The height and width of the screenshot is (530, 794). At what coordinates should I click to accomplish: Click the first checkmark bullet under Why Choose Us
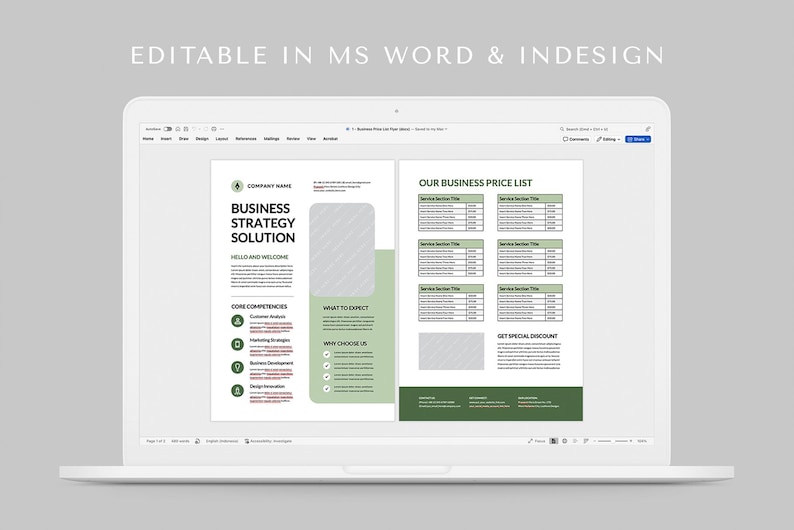click(x=327, y=354)
